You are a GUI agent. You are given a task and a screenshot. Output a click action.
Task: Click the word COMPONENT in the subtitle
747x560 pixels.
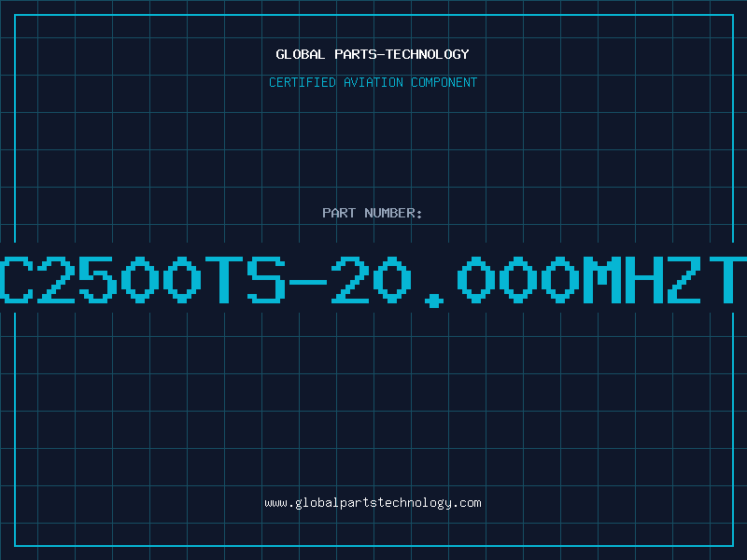tap(444, 82)
